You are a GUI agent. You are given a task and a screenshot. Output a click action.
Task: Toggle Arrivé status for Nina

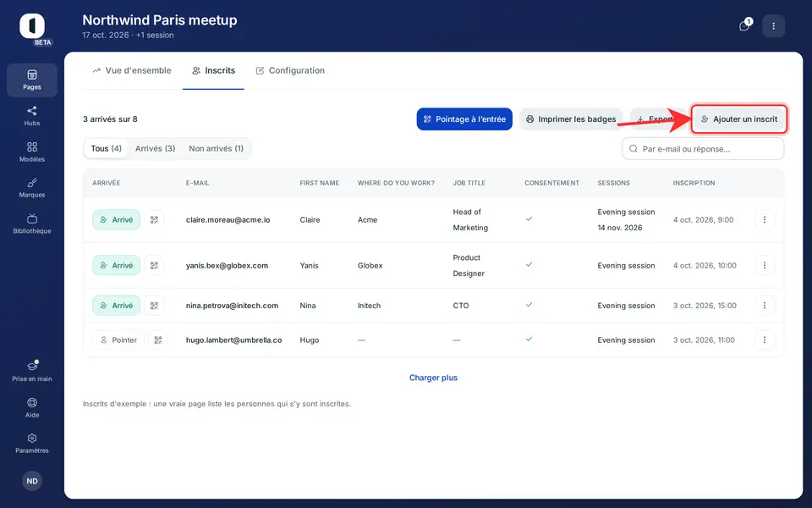pyautogui.click(x=117, y=306)
